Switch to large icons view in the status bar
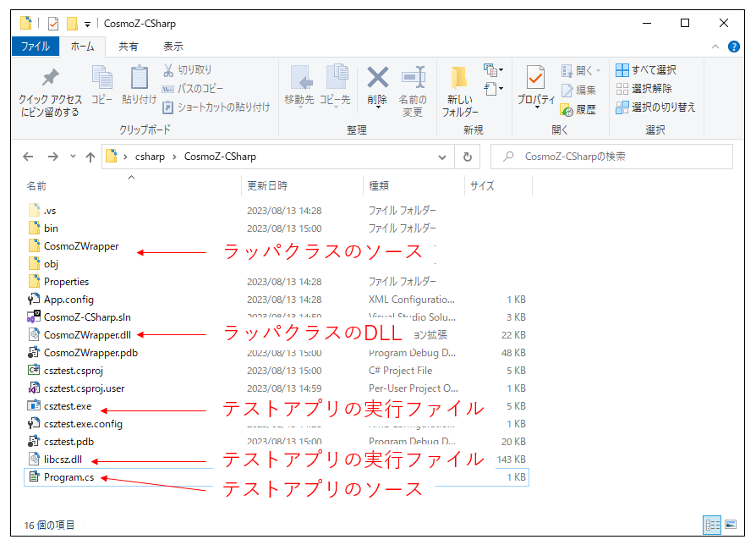This screenshot has width=756, height=545. (x=730, y=525)
